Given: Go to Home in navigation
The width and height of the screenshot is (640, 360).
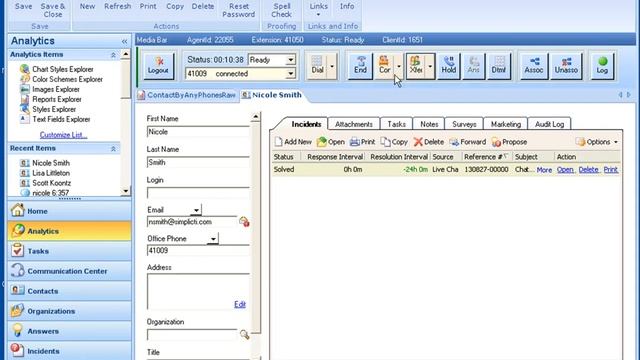Looking at the screenshot, I should 69,211.
